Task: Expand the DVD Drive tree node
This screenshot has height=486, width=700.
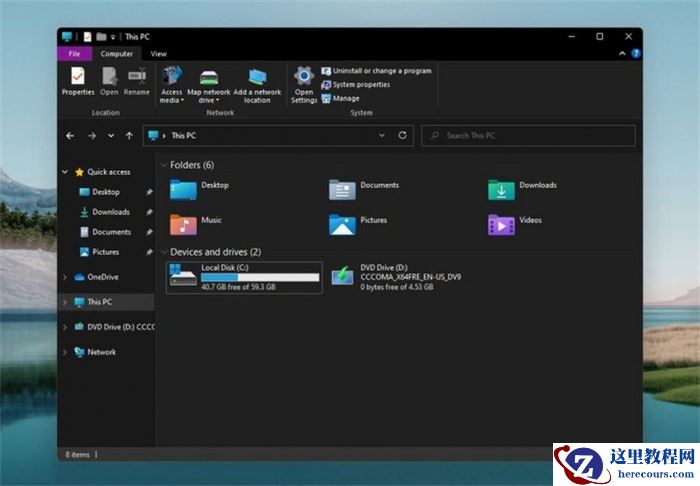Action: (x=65, y=327)
